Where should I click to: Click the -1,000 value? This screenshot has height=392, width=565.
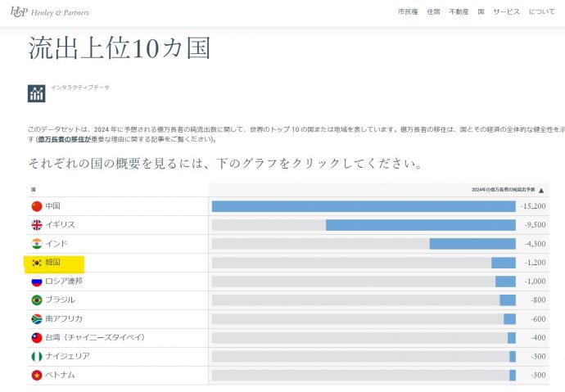tap(535, 282)
